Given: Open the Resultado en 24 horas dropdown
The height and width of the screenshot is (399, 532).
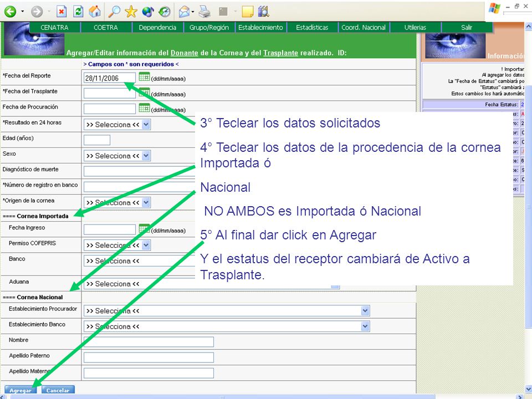Looking at the screenshot, I should 117,125.
